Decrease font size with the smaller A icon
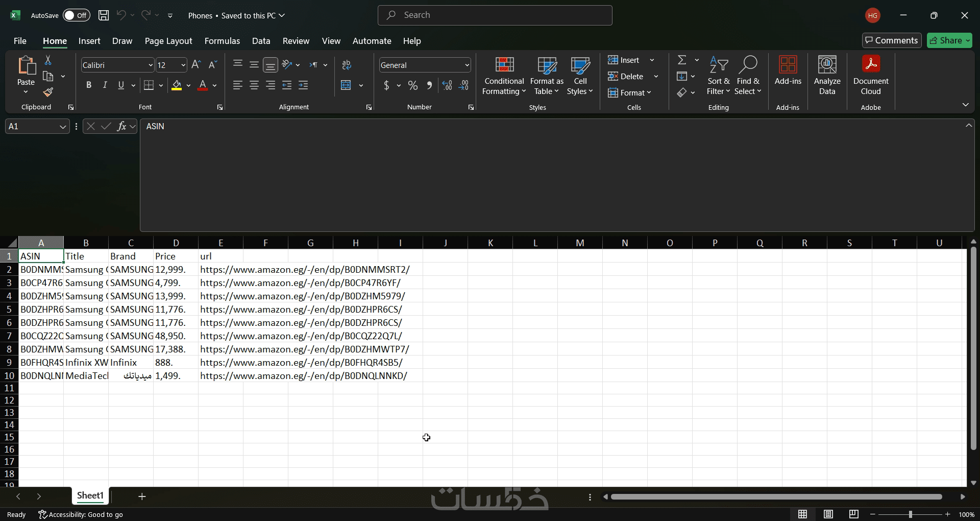Image resolution: width=980 pixels, height=521 pixels. [213, 65]
